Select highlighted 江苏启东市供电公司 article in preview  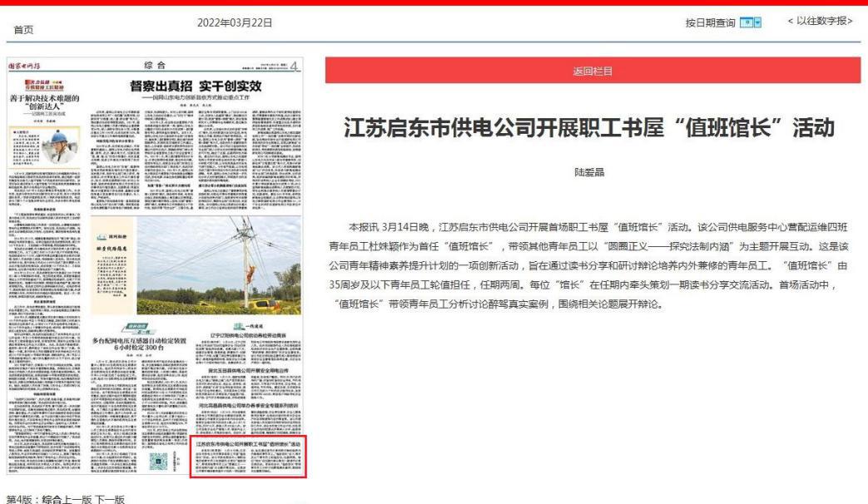click(248, 457)
